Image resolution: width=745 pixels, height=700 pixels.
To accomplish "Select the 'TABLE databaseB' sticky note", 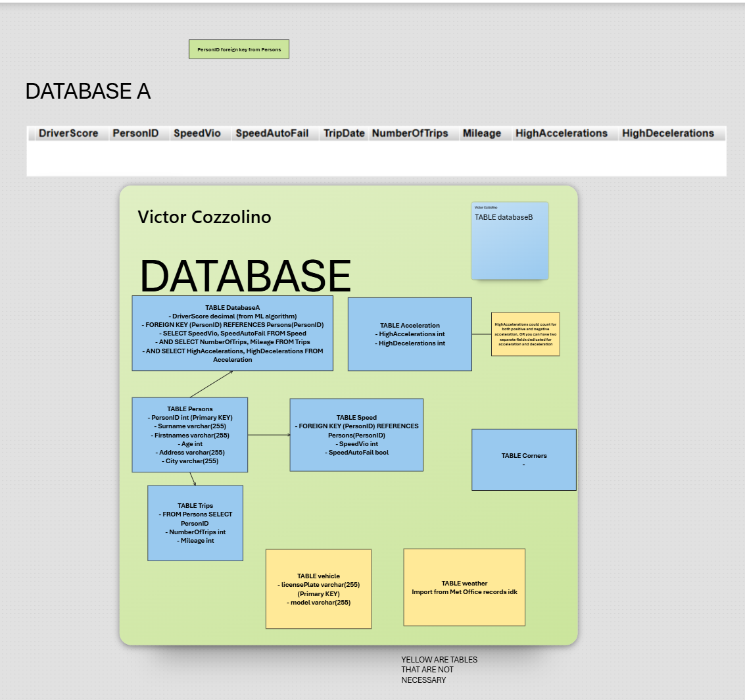I will pyautogui.click(x=510, y=241).
